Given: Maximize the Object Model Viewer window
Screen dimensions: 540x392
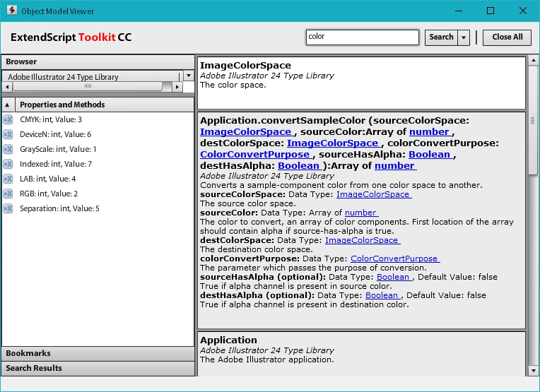Looking at the screenshot, I should pyautogui.click(x=491, y=11).
